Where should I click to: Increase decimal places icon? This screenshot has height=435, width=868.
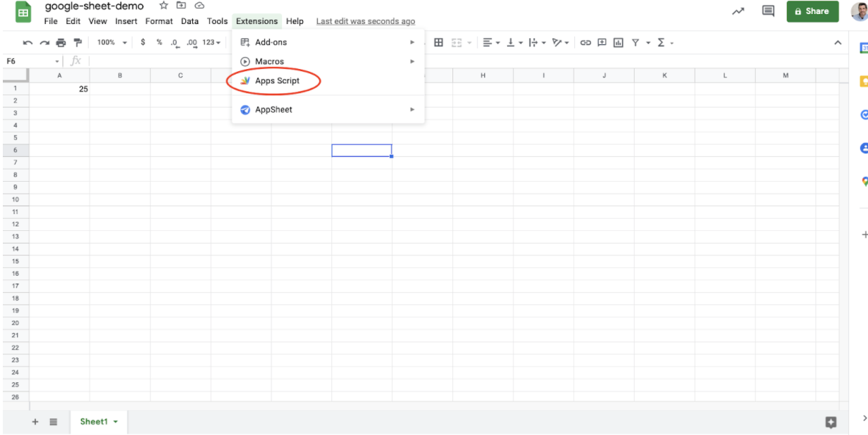pos(192,43)
